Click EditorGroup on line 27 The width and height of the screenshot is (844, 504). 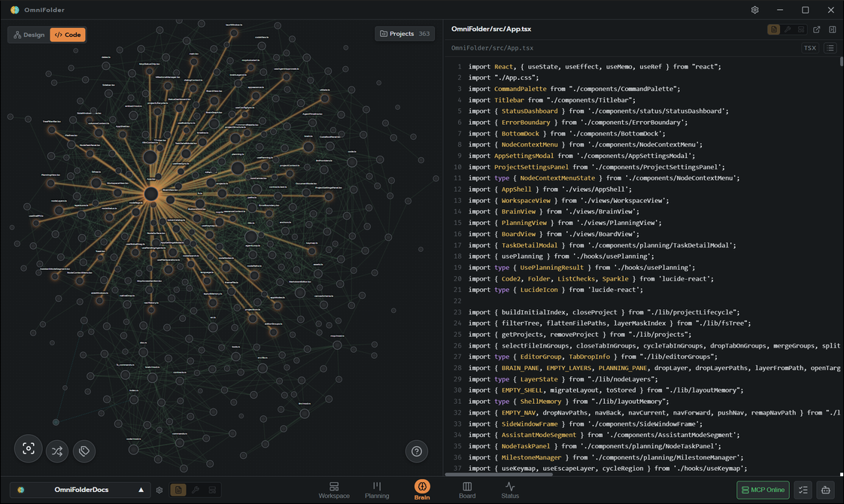(540, 357)
